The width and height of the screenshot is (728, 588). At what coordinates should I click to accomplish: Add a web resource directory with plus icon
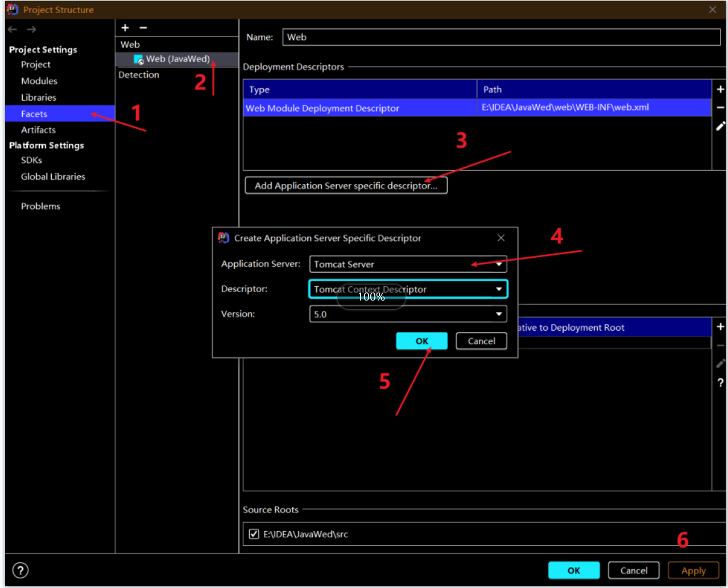(x=720, y=327)
